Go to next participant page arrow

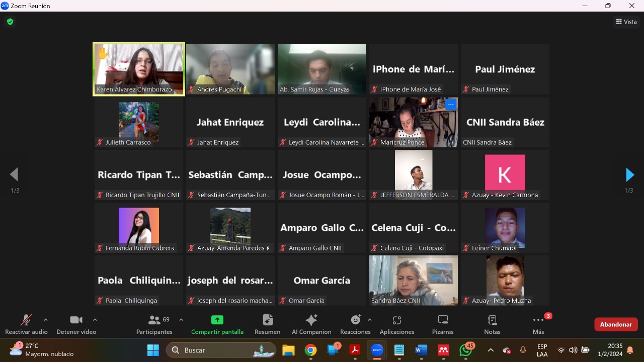tap(629, 175)
